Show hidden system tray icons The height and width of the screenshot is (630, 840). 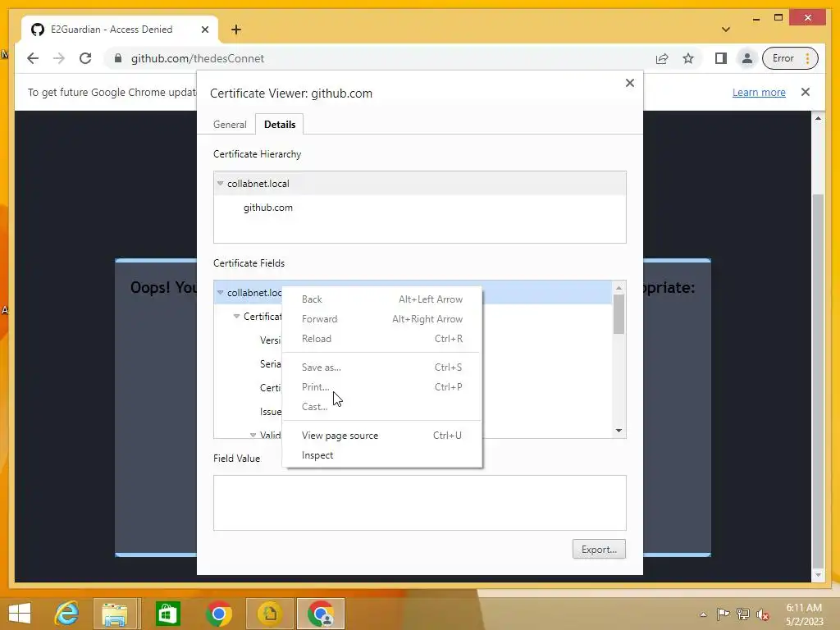coord(703,614)
